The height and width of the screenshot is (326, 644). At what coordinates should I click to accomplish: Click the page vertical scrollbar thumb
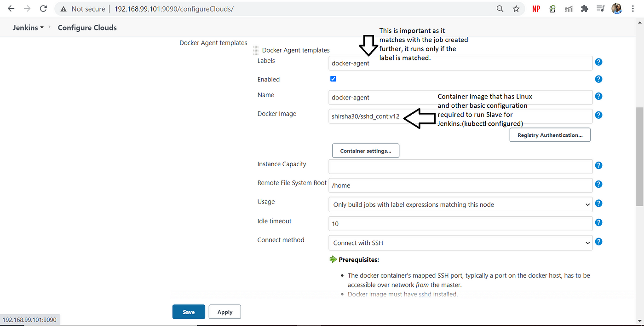(x=640, y=157)
